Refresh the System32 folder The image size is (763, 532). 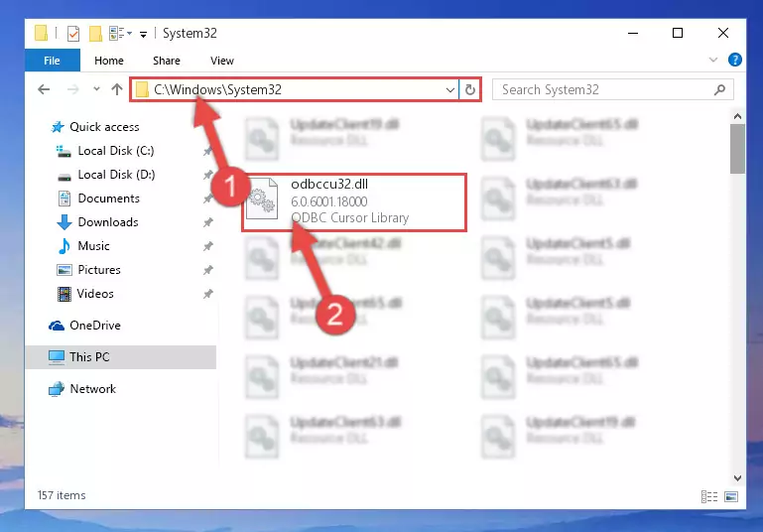click(470, 90)
